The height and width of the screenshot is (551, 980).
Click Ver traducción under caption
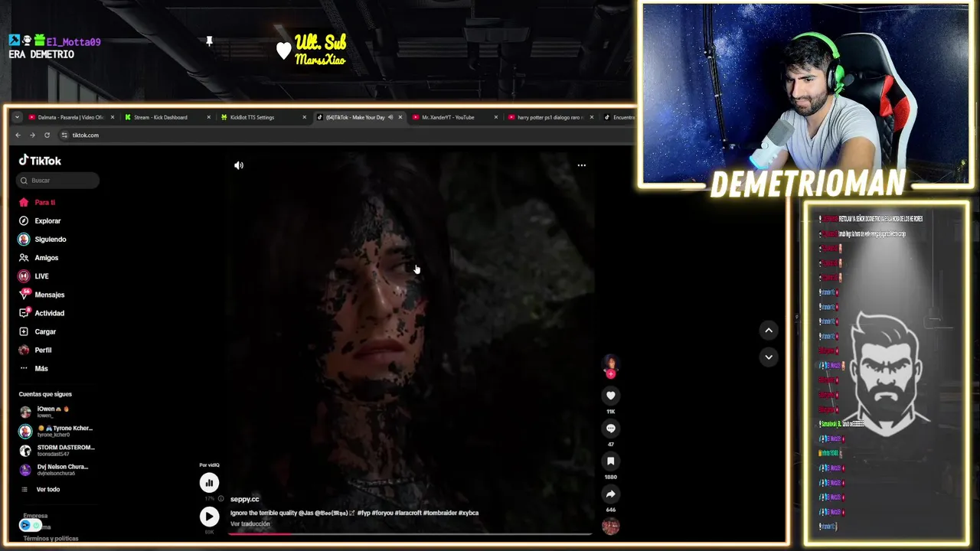[250, 524]
